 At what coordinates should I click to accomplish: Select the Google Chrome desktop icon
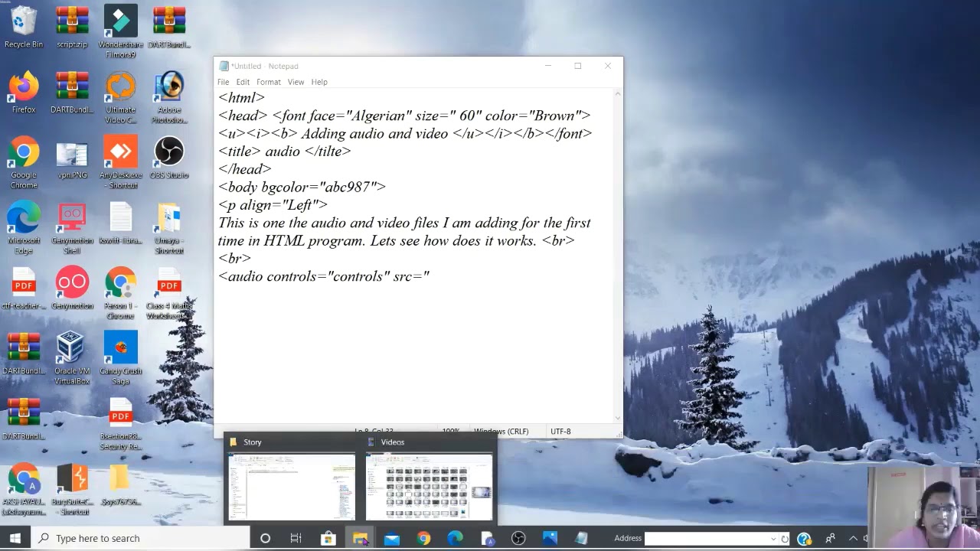click(x=24, y=163)
